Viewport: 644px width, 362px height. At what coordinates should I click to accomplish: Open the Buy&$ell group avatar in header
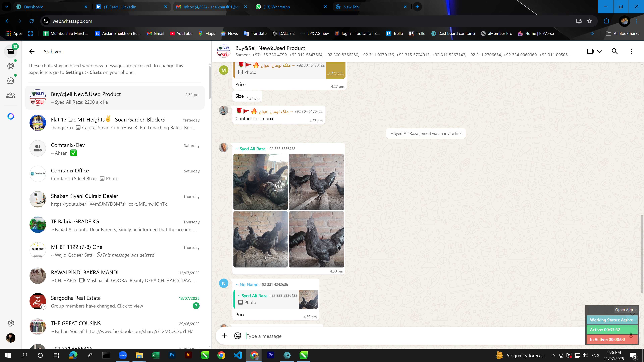[224, 51]
